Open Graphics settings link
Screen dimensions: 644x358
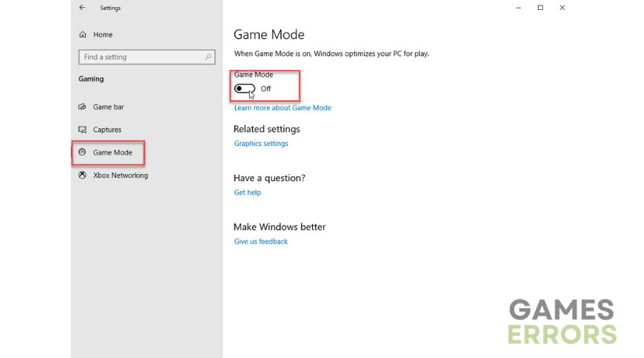[261, 143]
